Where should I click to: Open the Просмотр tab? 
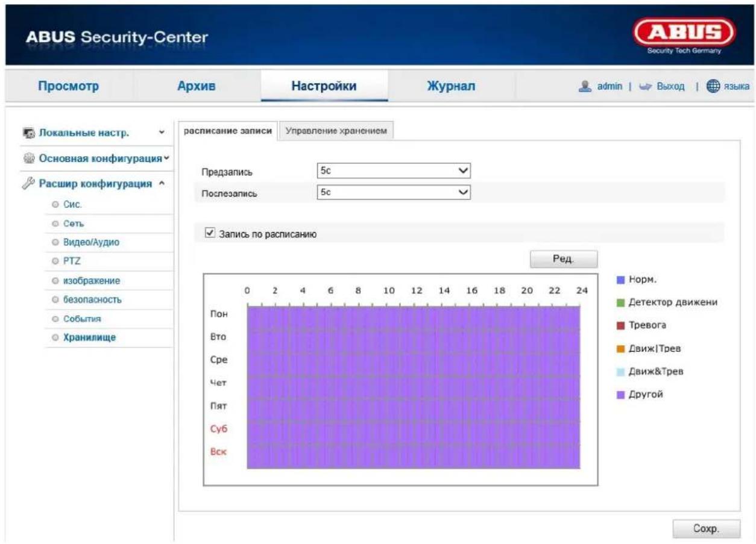pyautogui.click(x=68, y=86)
